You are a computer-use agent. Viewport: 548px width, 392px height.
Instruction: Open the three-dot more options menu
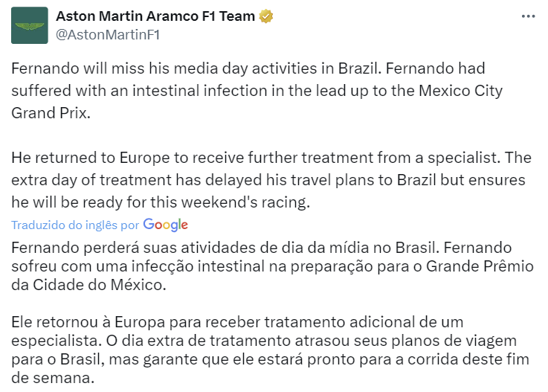pos(528,16)
